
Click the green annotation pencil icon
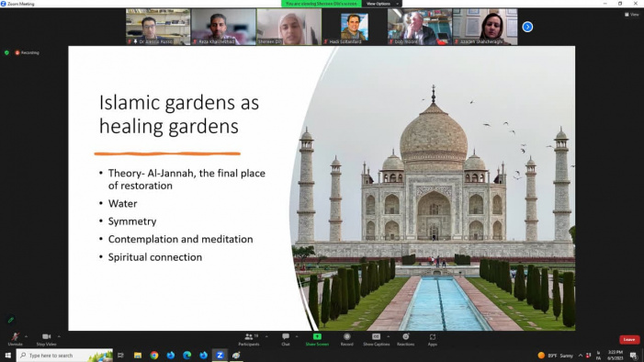tap(11, 320)
